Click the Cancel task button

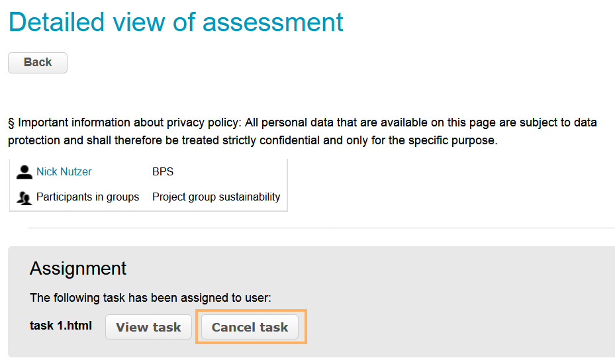250,327
